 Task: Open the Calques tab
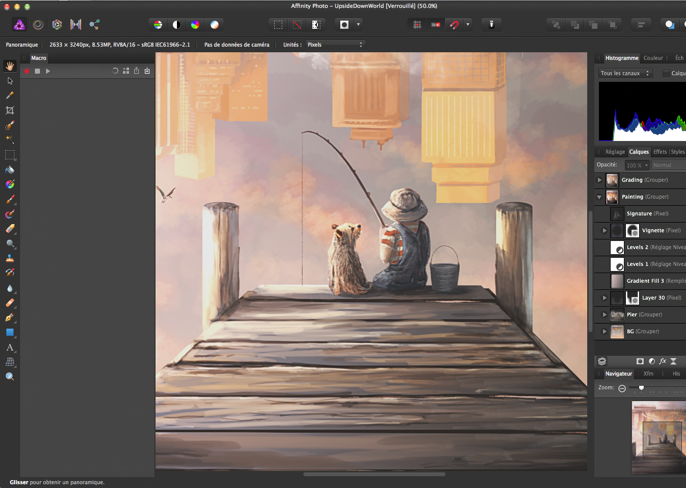[x=639, y=152]
